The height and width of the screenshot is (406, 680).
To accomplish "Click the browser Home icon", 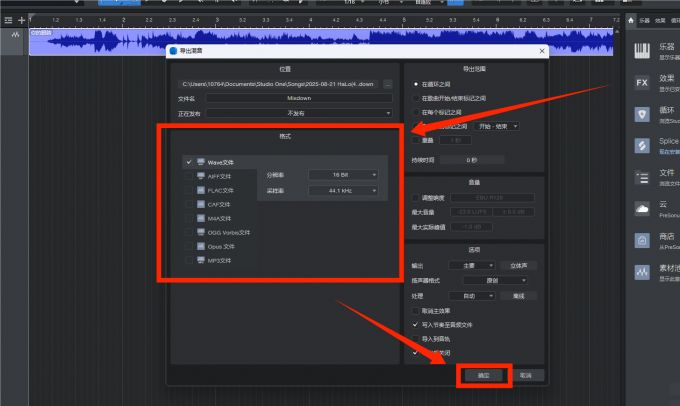I will coord(631,20).
